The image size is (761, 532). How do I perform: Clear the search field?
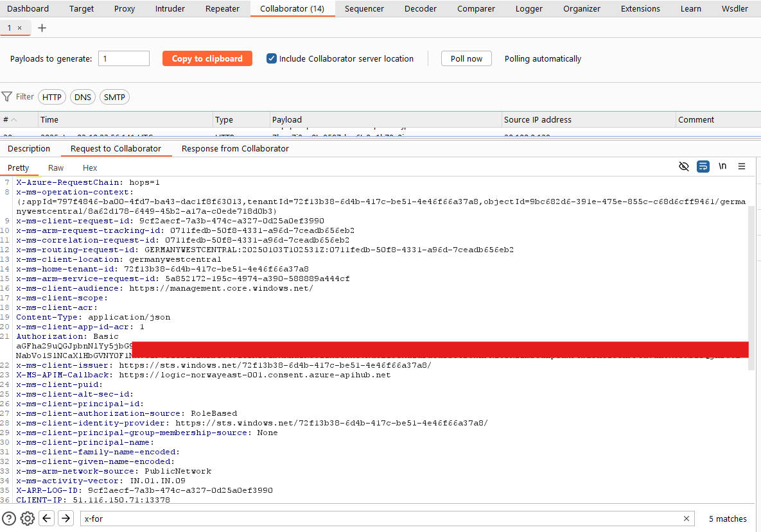[687, 519]
